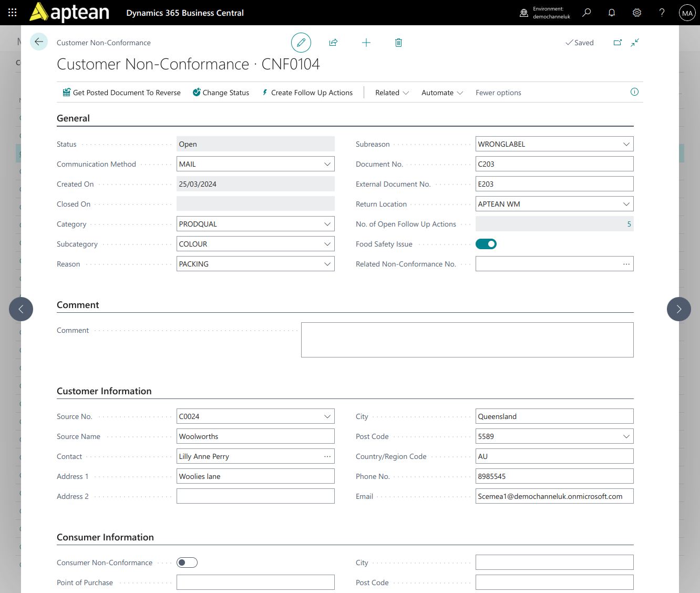Click the Point of Purchase field
Image resolution: width=700 pixels, height=593 pixels.
(x=255, y=582)
